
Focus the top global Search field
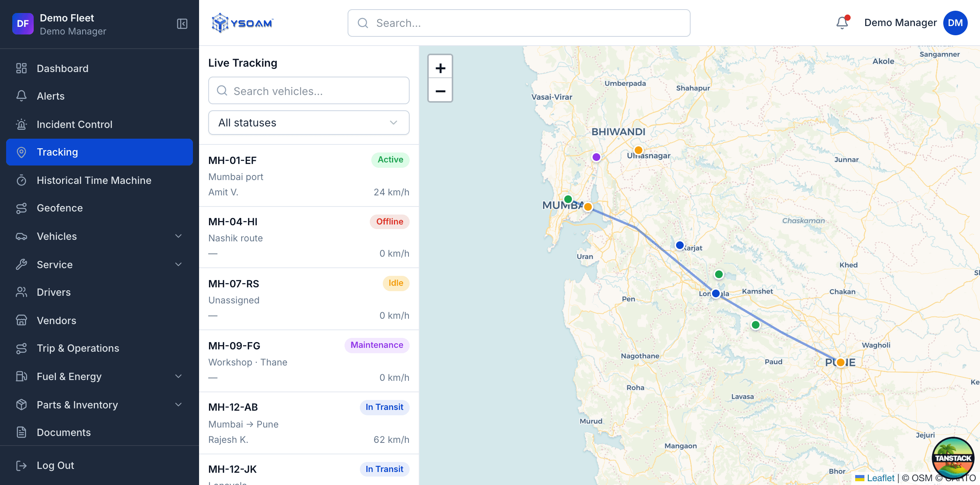coord(519,23)
